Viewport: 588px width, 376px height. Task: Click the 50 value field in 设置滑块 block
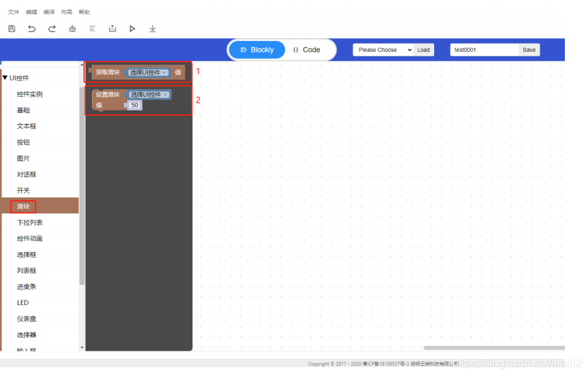point(135,105)
